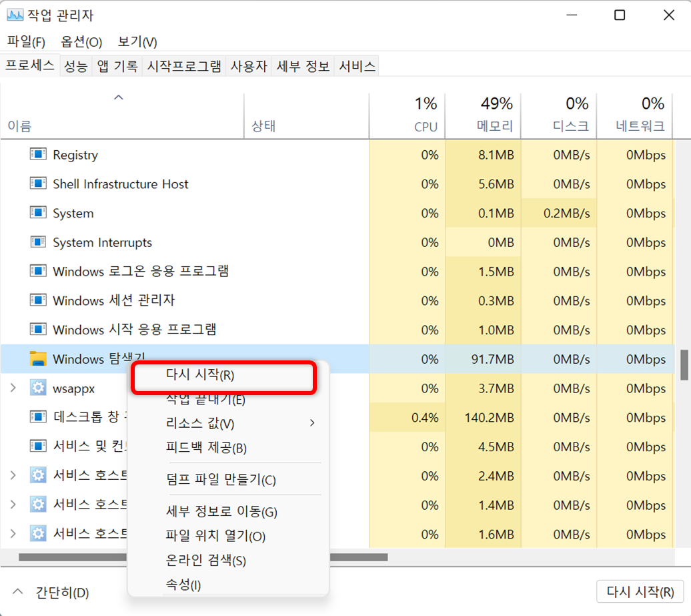Click gear icon of 1.4MB 서비스 호스트 row
Viewport: 691px width, 616px height.
tap(38, 505)
